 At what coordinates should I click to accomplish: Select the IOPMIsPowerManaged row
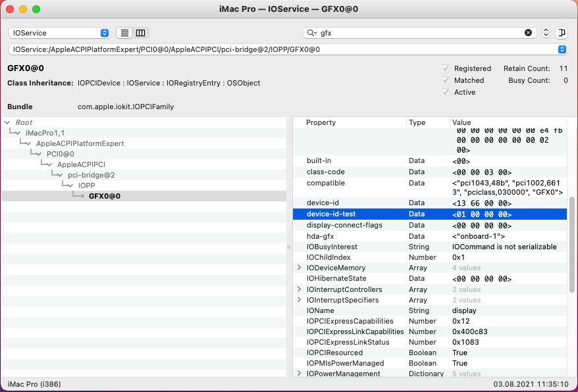(430, 363)
